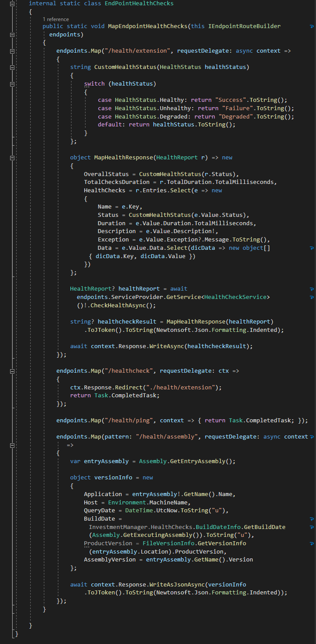316x644 pixels.
Task: Click the AssemblyVersion property name
Action: [110, 560]
